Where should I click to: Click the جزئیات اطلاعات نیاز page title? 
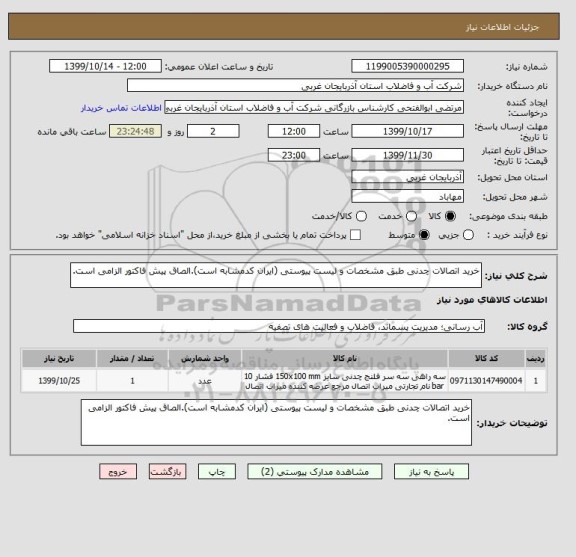[502, 28]
